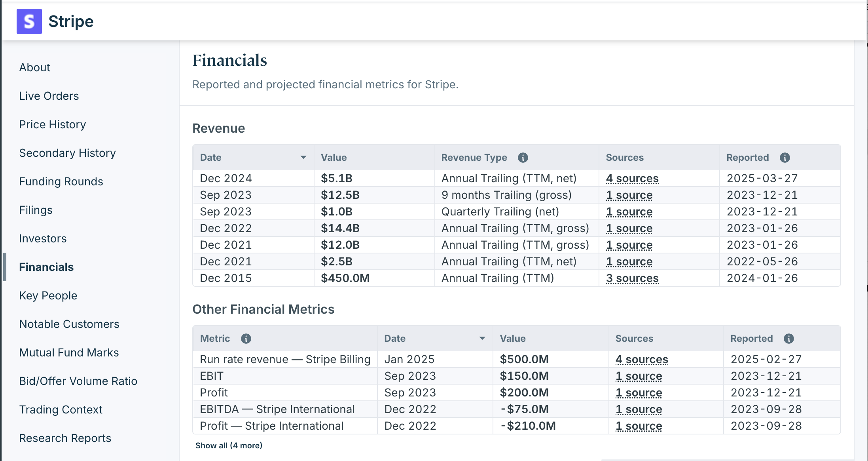Screen dimensions: 868x461
Task: Select the -$210.0M profit value
Action: click(x=528, y=426)
